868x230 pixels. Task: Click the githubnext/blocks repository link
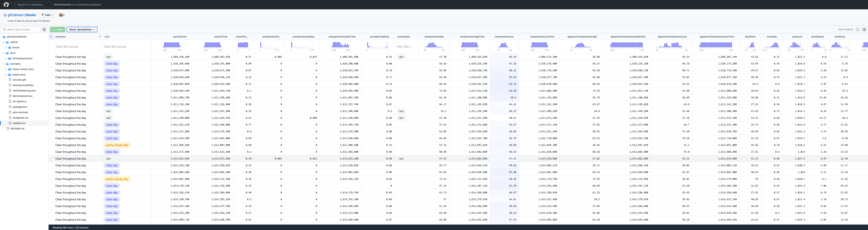22,14
